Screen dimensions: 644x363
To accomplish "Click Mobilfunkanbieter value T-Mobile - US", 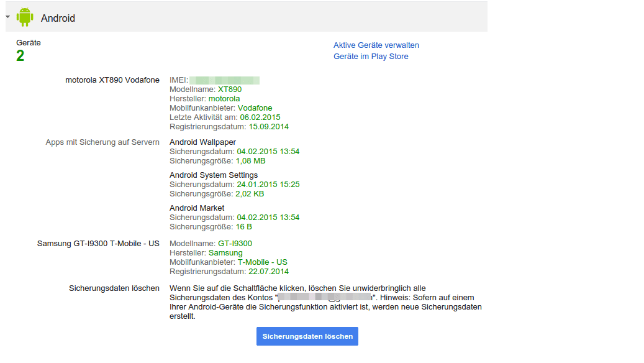I will tap(263, 262).
